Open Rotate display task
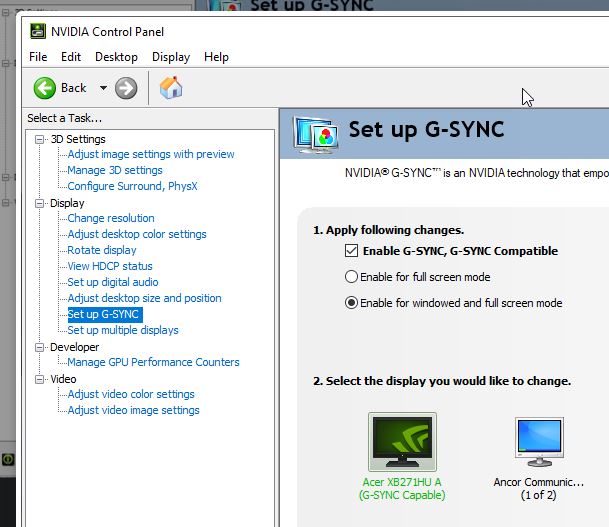 (x=102, y=250)
